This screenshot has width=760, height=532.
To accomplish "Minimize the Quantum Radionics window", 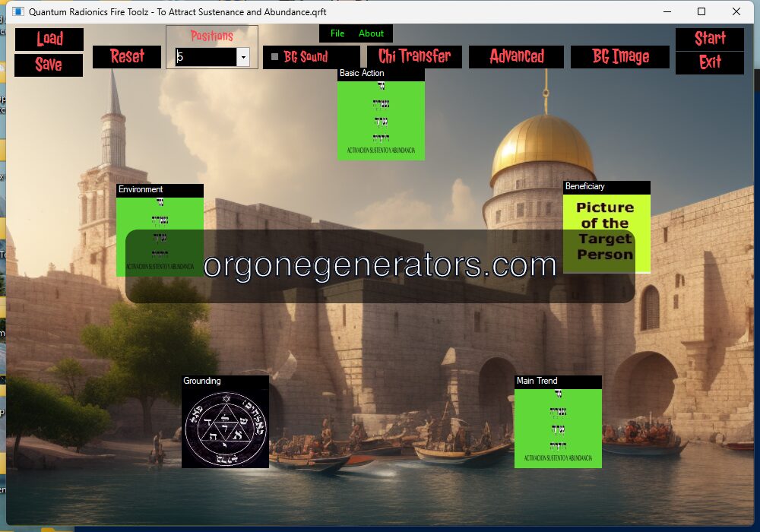I will 667,11.
